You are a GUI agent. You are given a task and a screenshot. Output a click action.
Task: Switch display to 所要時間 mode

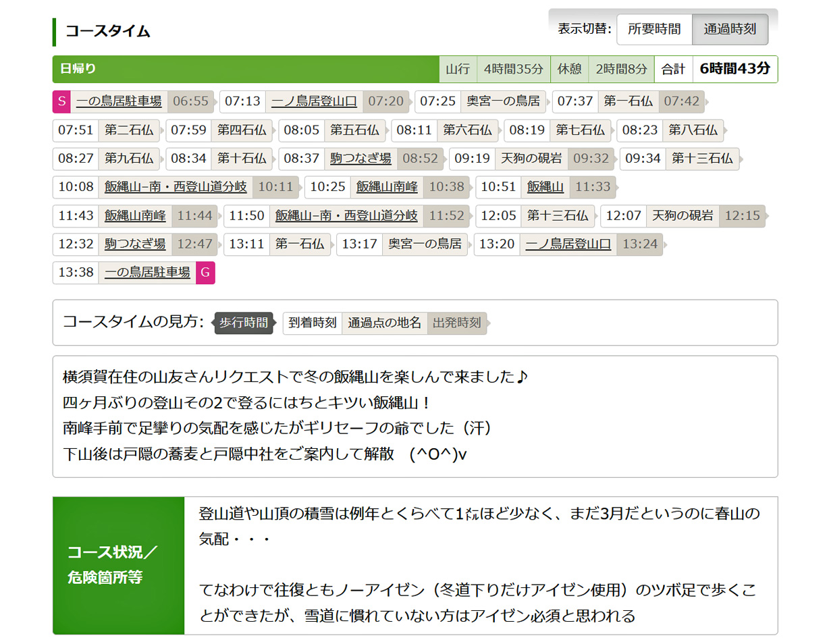pos(654,29)
